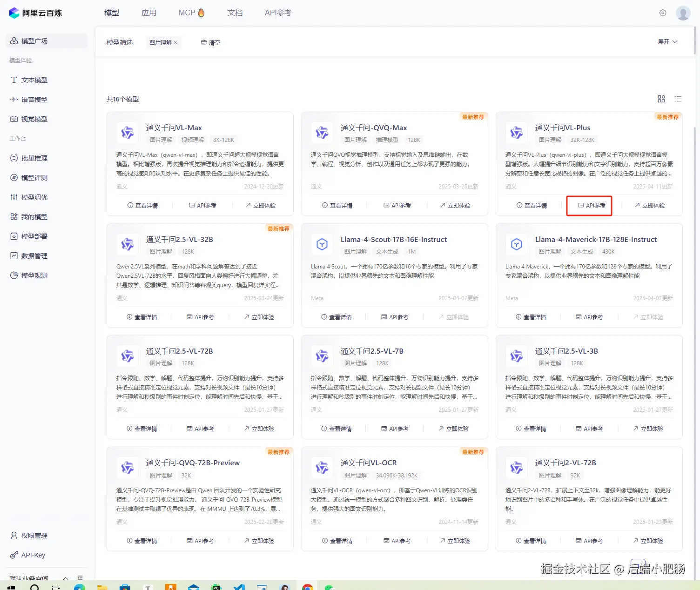View details of 通义千问2.5-VL-32B
700x590 pixels.
tap(142, 317)
